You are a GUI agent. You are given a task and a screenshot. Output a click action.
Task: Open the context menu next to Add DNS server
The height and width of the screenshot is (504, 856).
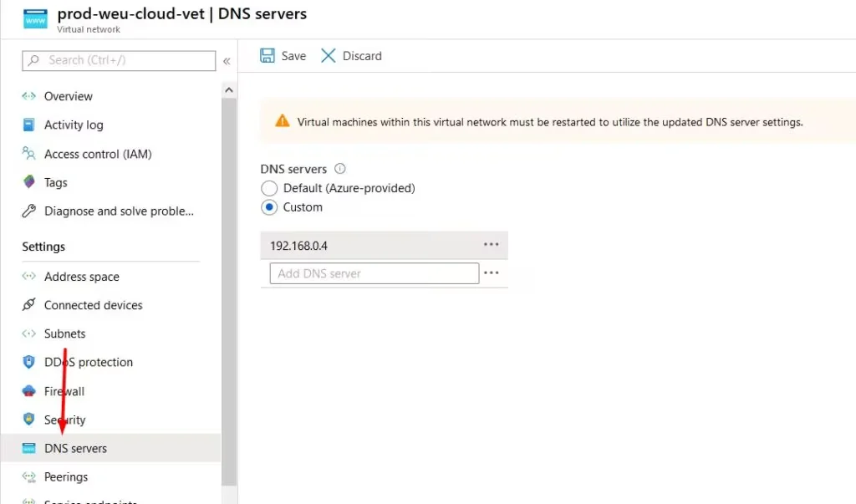492,272
